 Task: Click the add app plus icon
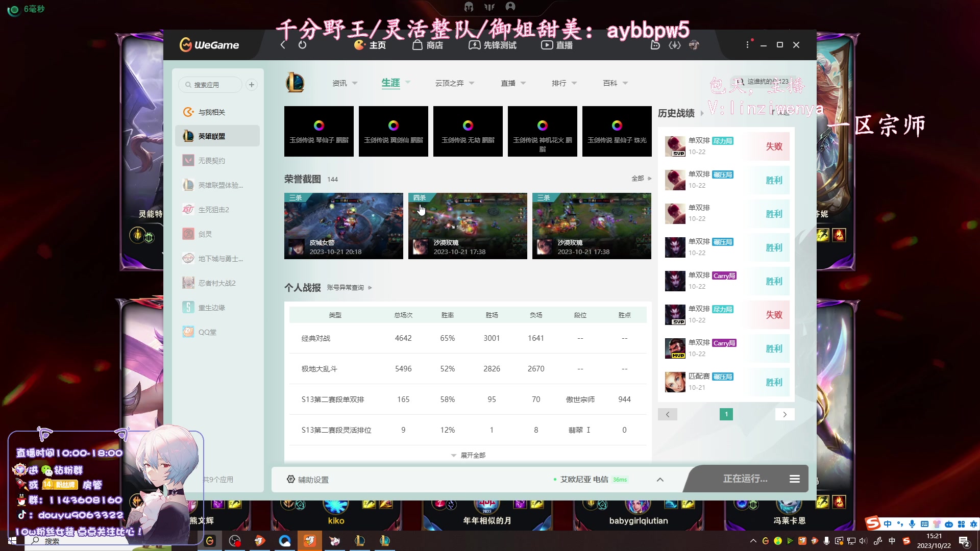pyautogui.click(x=251, y=85)
